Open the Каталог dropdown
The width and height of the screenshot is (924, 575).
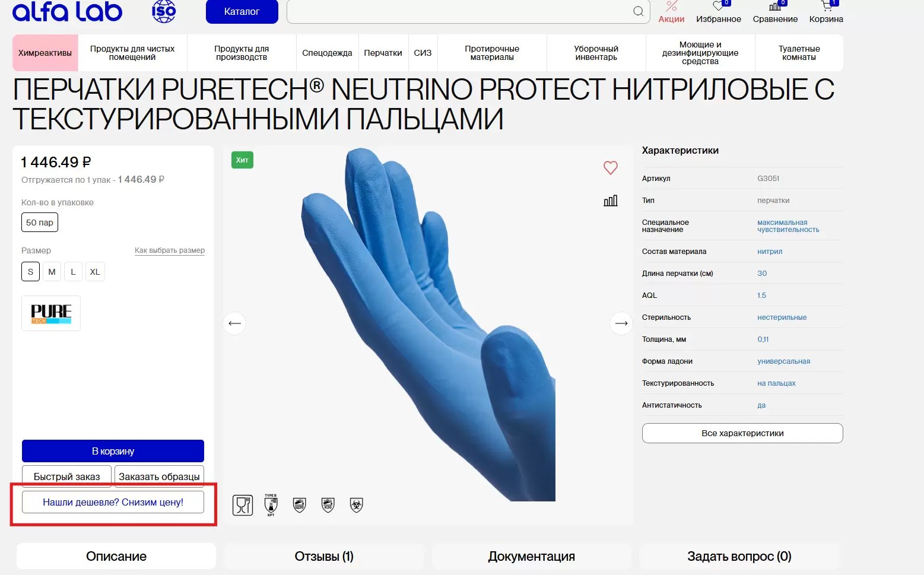pos(242,11)
